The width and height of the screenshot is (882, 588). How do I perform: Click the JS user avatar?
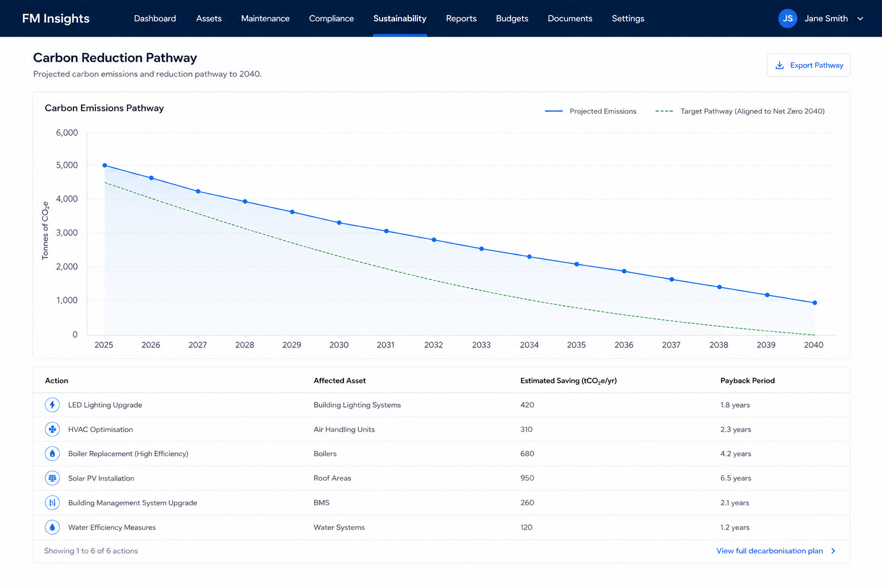[x=788, y=18]
